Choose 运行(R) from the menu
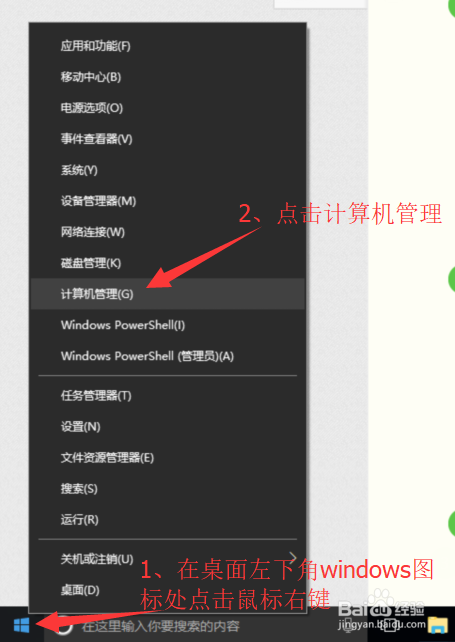455x642 pixels. tap(168, 520)
